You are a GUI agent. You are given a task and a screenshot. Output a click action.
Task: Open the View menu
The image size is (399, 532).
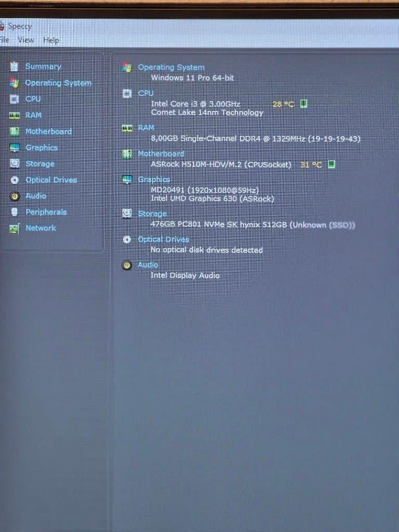coord(26,39)
